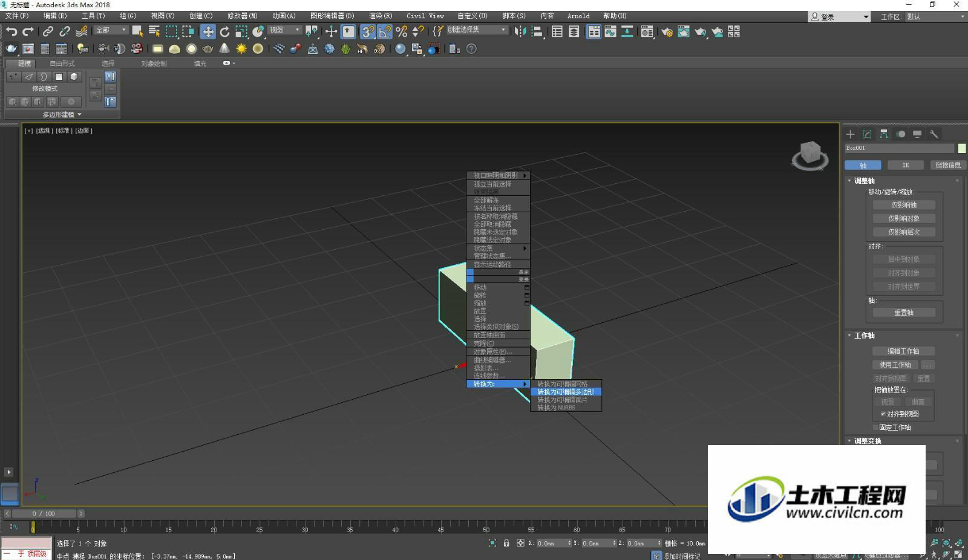This screenshot has width=968, height=560.
Task: Click the Percent Snap toggle icon
Action: (401, 31)
